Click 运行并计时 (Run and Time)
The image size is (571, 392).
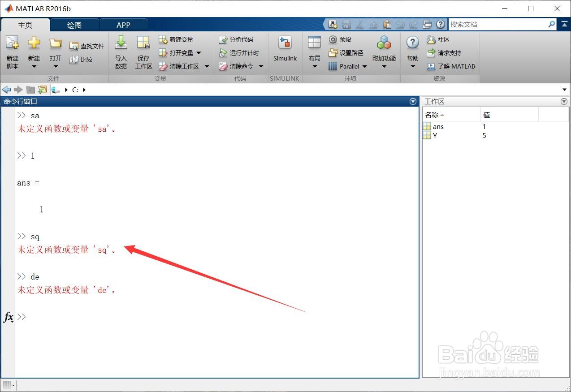click(x=239, y=53)
